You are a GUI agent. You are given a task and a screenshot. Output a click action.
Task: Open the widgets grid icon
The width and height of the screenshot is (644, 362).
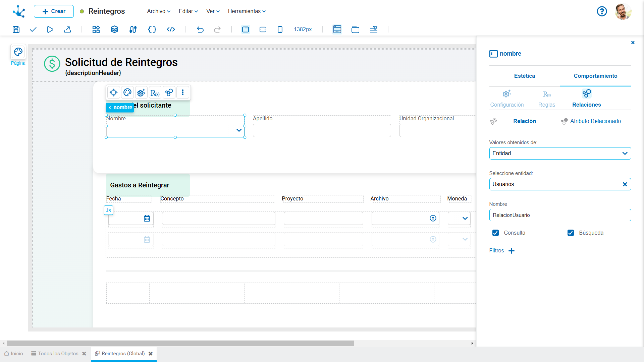96,29
